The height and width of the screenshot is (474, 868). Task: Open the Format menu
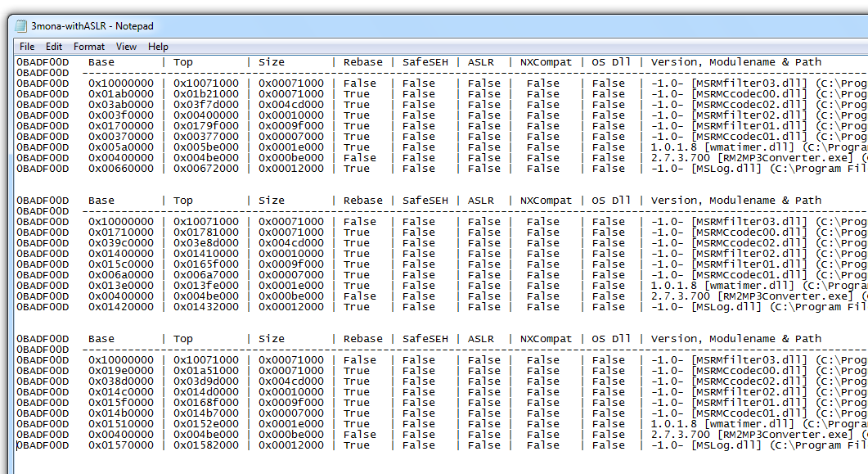pyautogui.click(x=88, y=47)
